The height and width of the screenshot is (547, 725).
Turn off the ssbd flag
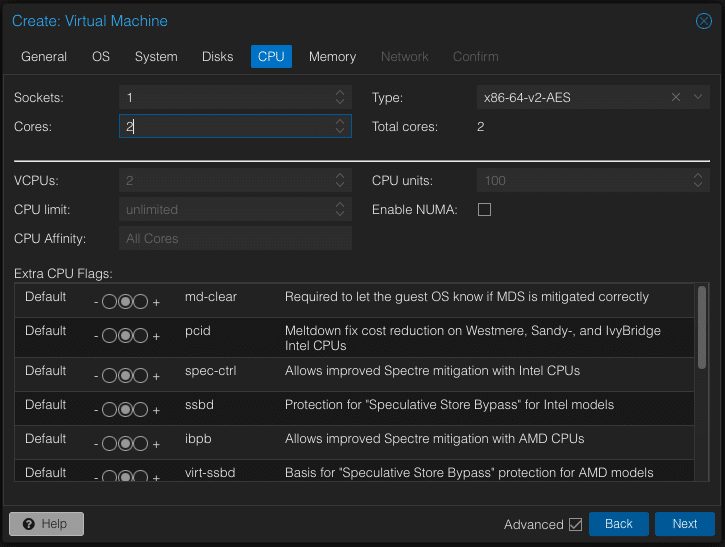(109, 410)
